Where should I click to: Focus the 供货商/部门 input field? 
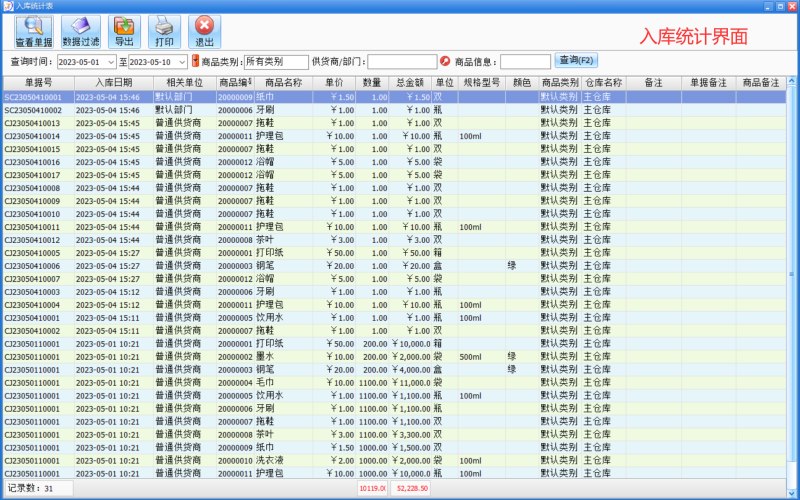click(402, 62)
